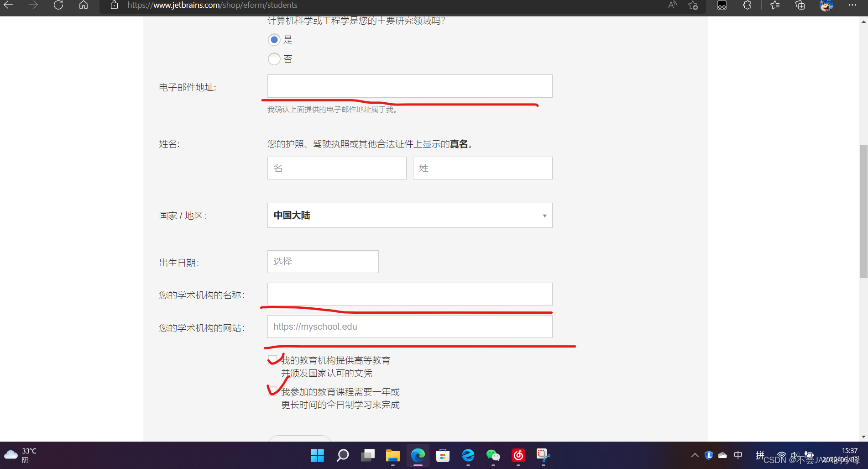Click the 电子邮件地址 input field
This screenshot has height=469, width=868.
coord(409,86)
